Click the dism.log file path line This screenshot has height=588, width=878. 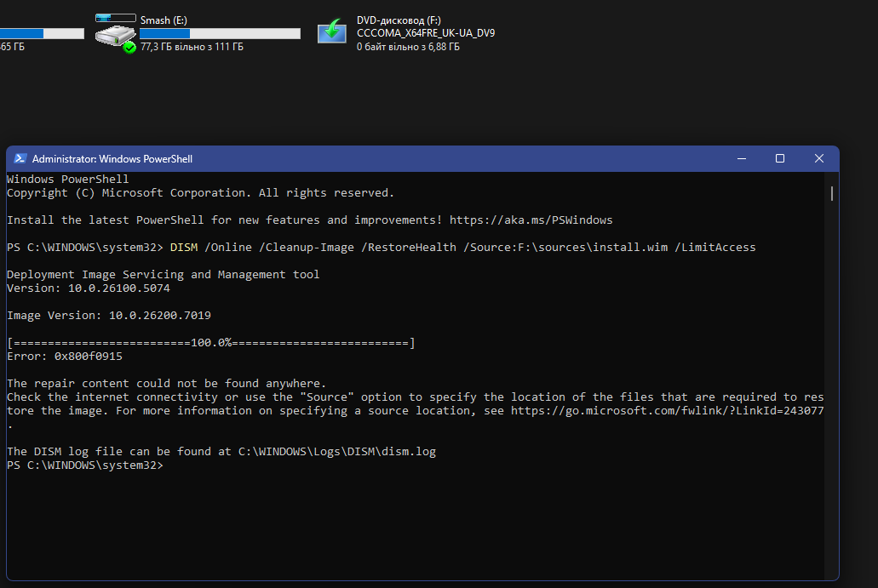coord(221,452)
